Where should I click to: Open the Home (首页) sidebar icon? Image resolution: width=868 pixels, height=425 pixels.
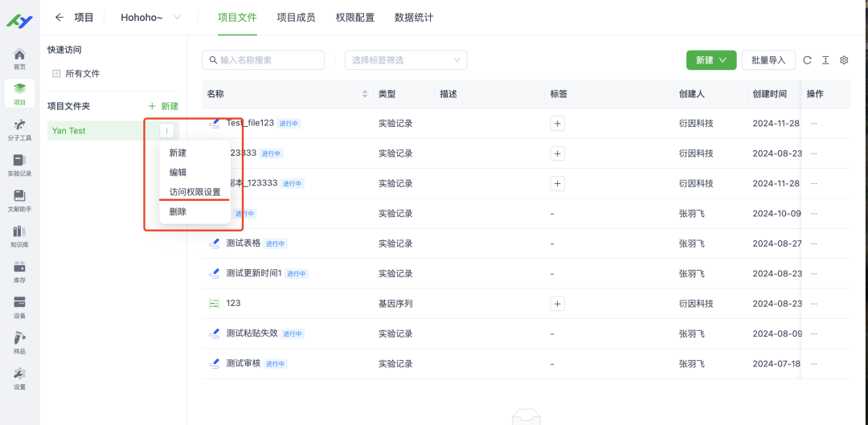[x=19, y=59]
